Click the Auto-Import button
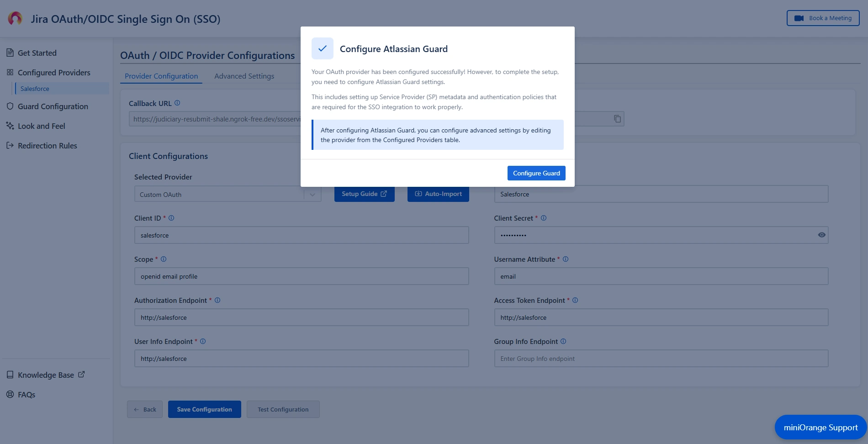 tap(438, 194)
